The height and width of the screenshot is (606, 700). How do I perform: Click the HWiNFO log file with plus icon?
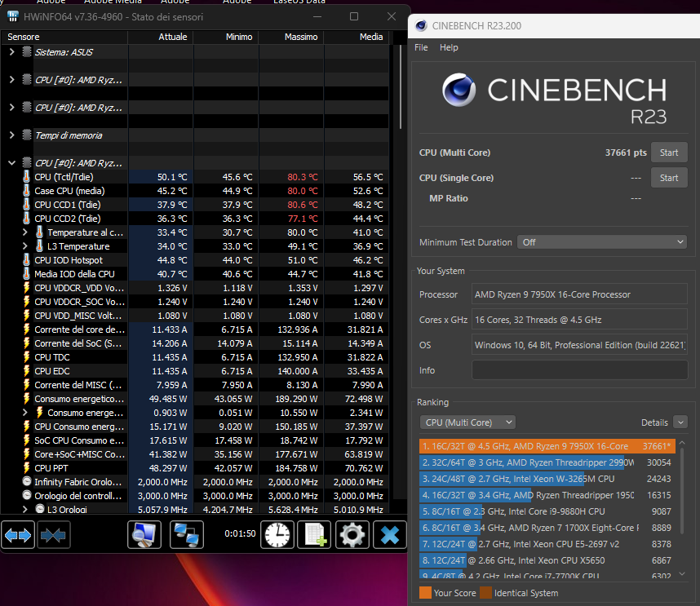coord(314,534)
